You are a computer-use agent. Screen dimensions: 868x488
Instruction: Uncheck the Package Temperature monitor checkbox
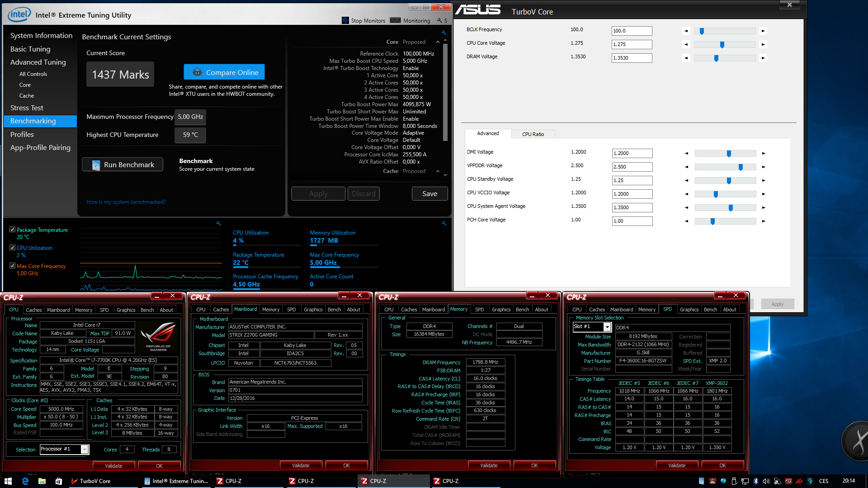coord(13,230)
